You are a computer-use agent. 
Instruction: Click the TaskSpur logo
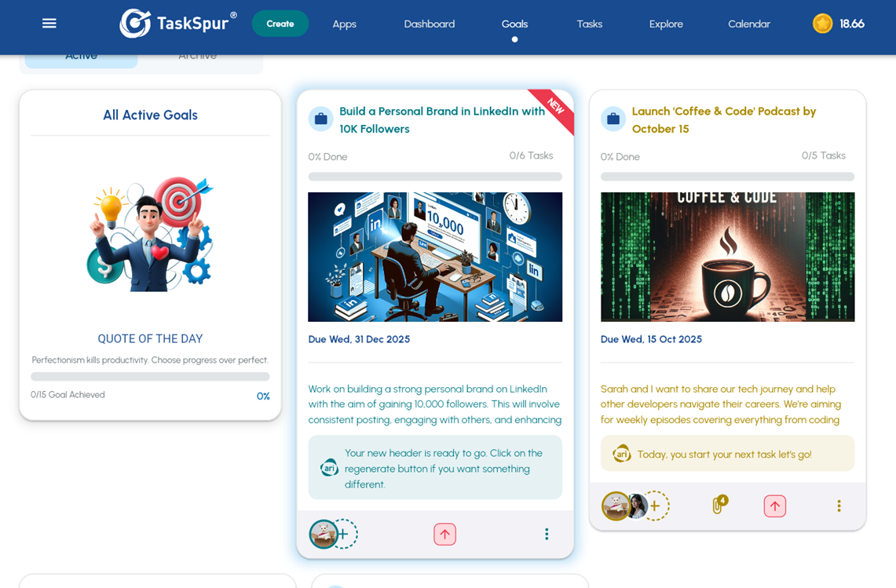pyautogui.click(x=178, y=24)
